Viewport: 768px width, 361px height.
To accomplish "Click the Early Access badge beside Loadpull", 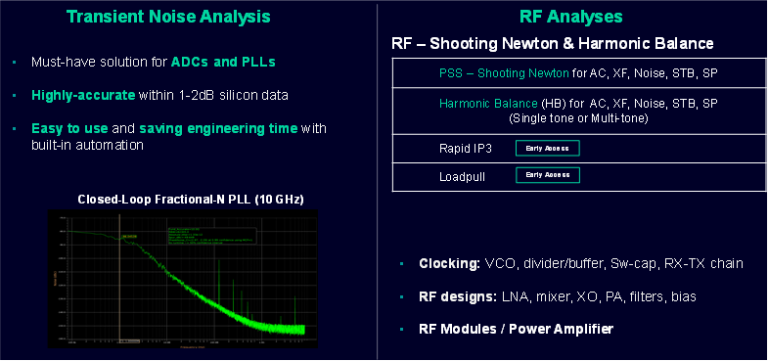I will [548, 175].
